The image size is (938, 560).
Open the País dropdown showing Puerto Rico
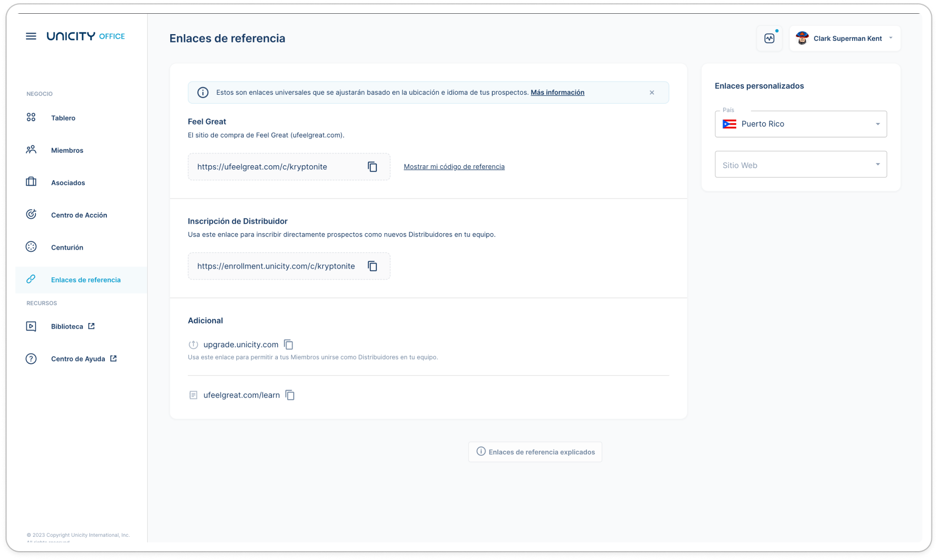(801, 124)
